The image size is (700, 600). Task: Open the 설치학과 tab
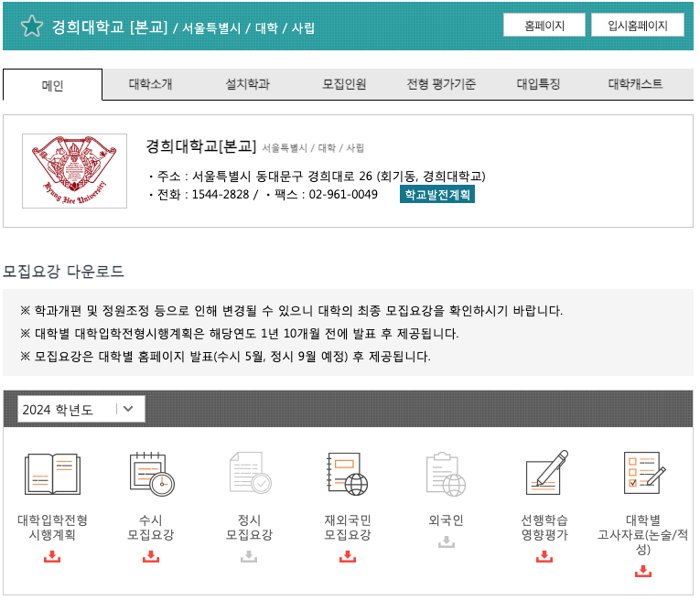point(248,84)
